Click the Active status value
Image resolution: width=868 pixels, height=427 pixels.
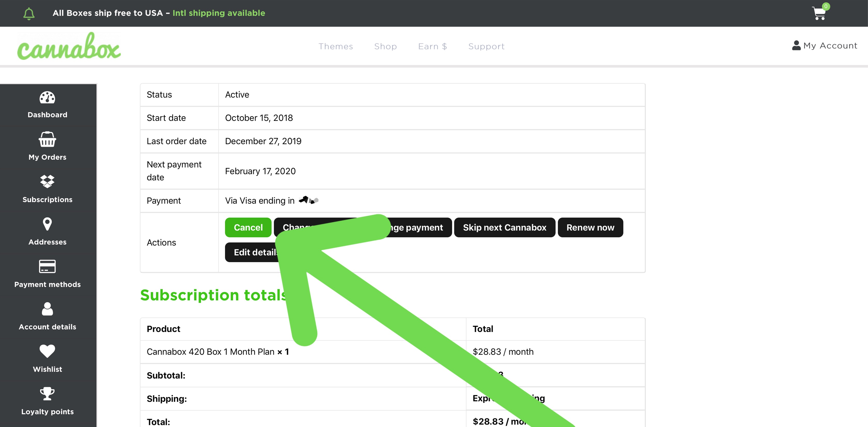pos(237,95)
